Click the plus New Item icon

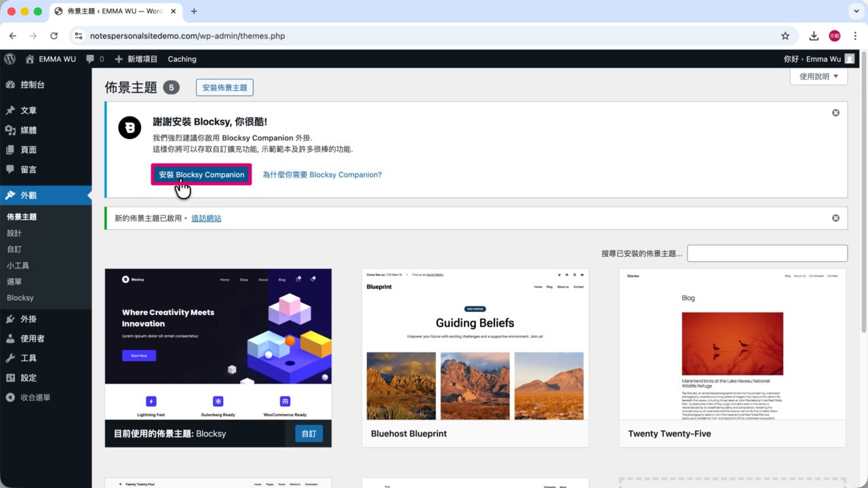point(119,59)
